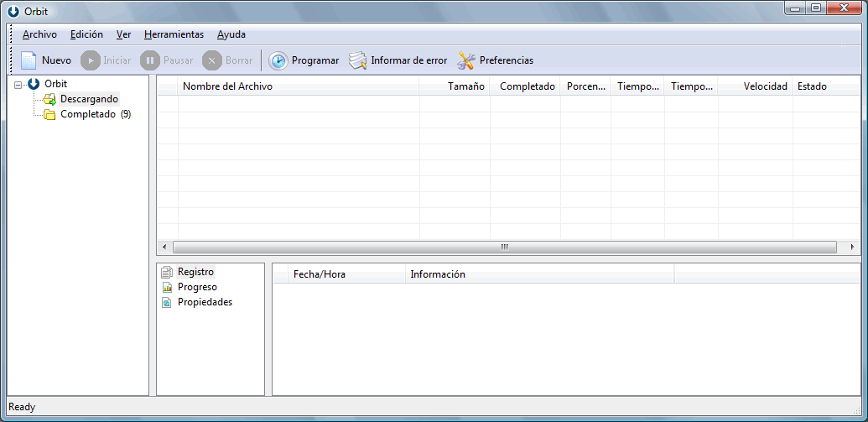Image resolution: width=868 pixels, height=422 pixels.
Task: Click the Orbit root logo in tree
Action: tap(34, 84)
